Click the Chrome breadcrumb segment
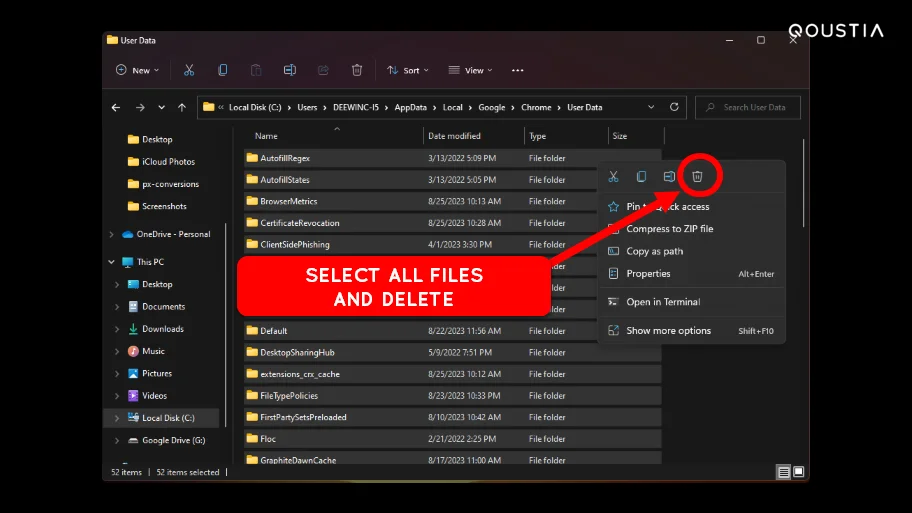 [536, 108]
